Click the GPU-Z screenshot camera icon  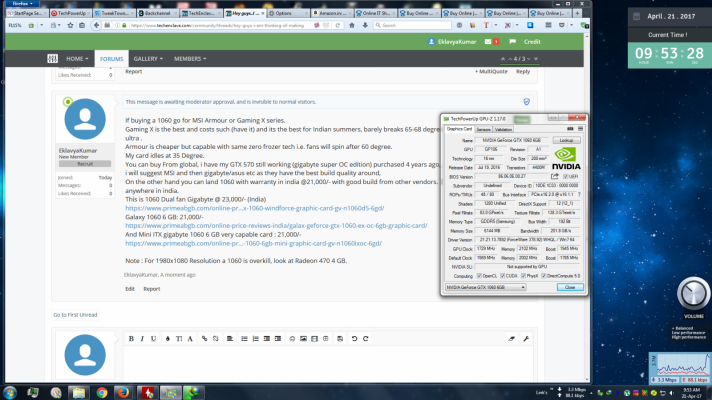click(x=570, y=129)
